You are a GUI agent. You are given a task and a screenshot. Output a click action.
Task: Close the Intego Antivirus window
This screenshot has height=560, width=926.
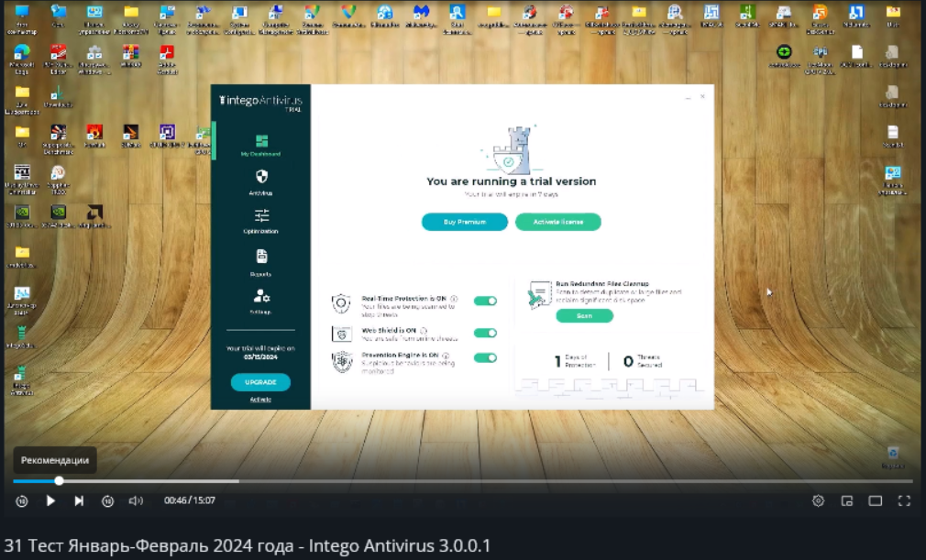[x=702, y=96]
